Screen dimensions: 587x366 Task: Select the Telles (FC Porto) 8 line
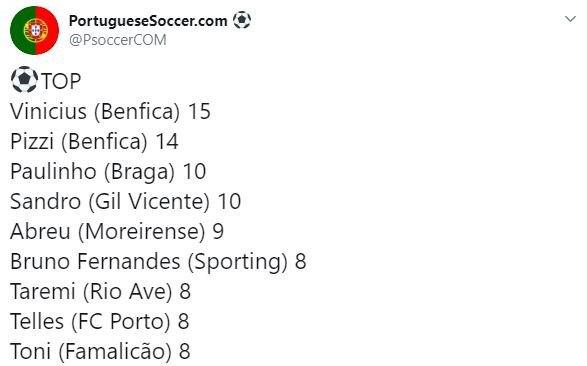(x=100, y=321)
